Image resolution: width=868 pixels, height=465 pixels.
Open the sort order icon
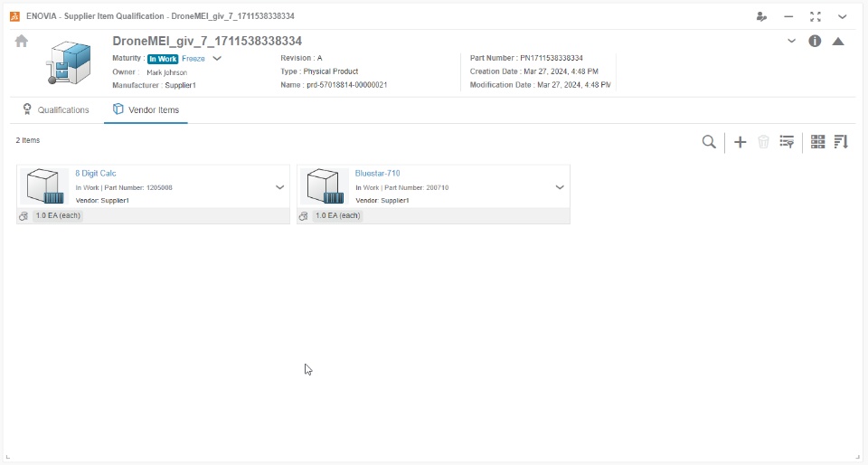point(841,142)
